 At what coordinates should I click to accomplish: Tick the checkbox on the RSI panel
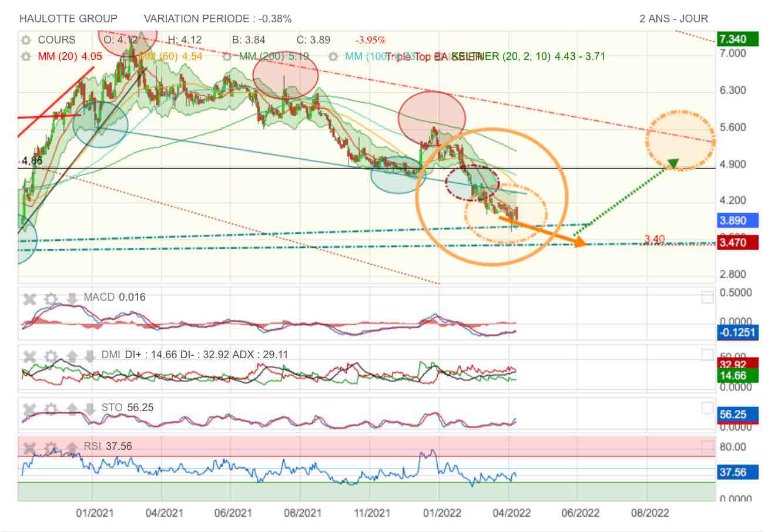(x=708, y=447)
